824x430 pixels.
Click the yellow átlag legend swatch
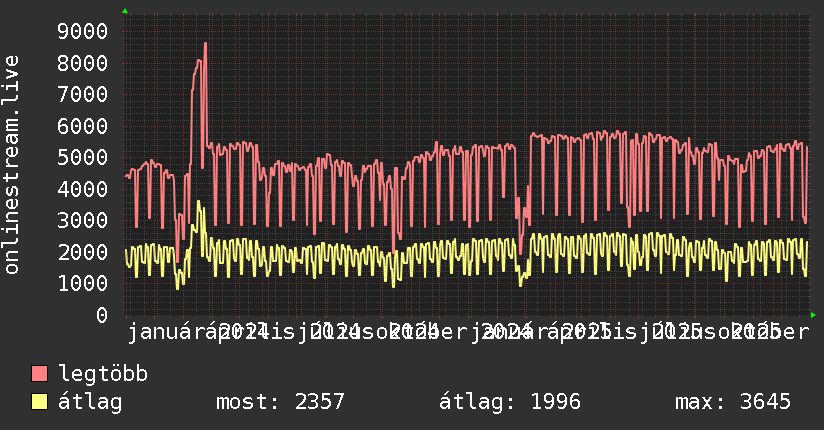click(39, 402)
